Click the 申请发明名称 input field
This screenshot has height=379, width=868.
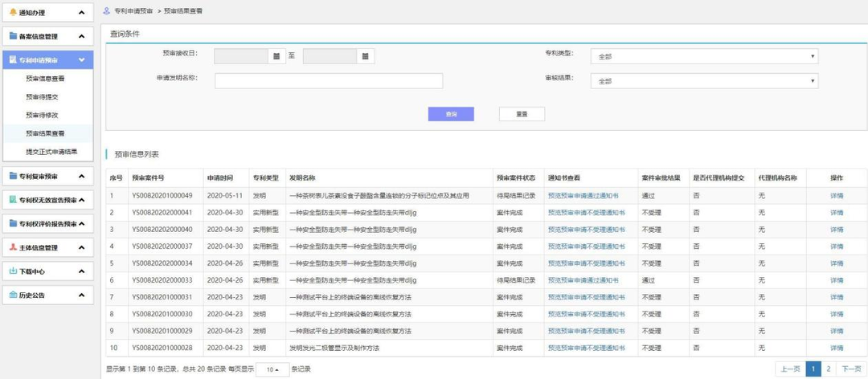[x=329, y=80]
